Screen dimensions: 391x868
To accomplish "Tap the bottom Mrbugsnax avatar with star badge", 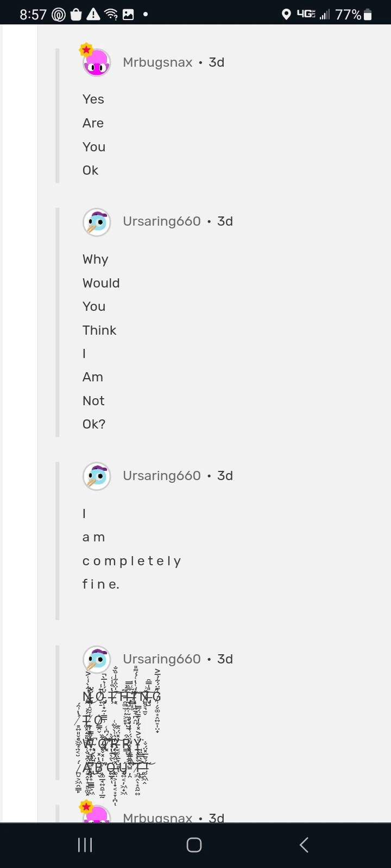I will click(x=96, y=812).
